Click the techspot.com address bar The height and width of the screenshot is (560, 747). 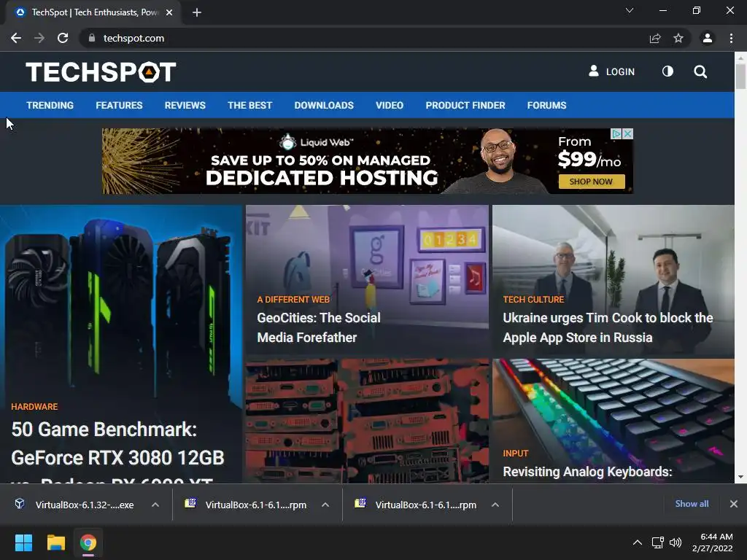tap(362, 38)
